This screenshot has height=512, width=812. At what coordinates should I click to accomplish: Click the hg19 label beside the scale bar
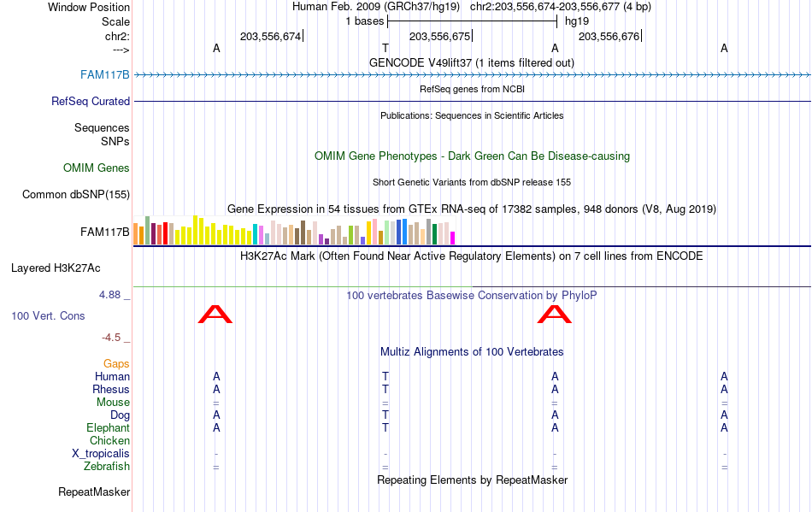click(577, 21)
